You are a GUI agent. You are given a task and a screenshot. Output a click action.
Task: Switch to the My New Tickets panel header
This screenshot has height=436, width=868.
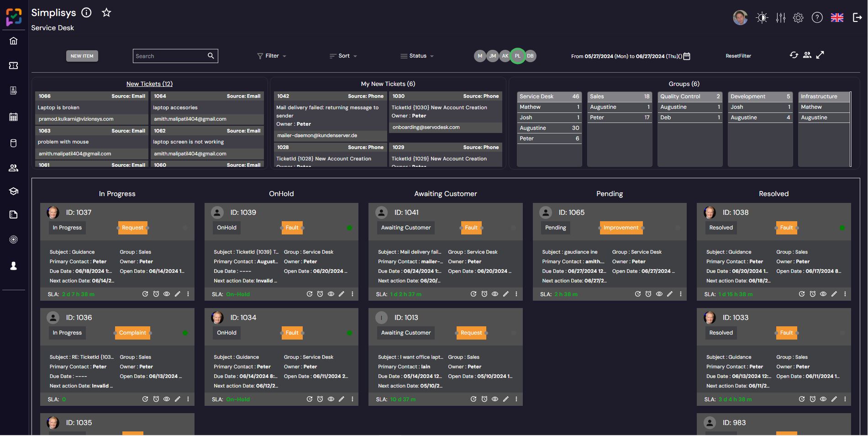[388, 84]
